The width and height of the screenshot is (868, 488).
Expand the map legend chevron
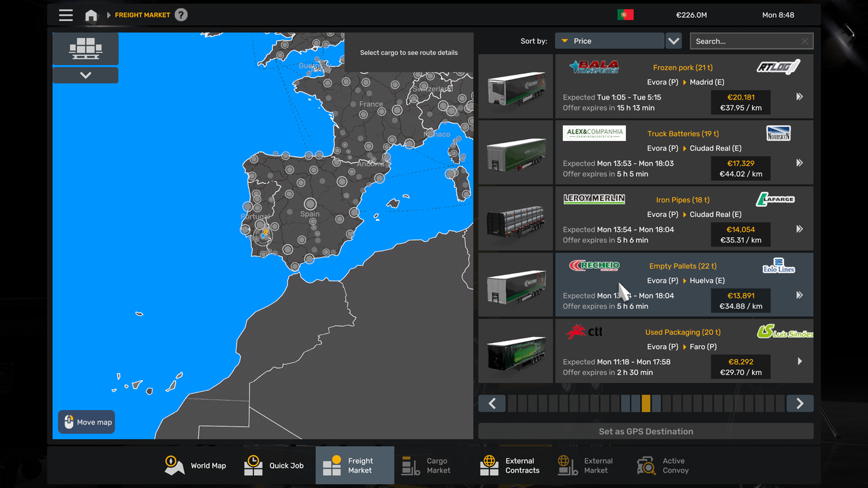click(85, 75)
